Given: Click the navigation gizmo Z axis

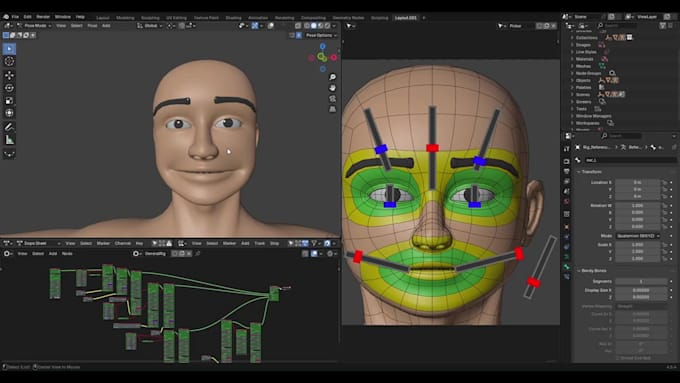Looking at the screenshot, I should point(323,46).
